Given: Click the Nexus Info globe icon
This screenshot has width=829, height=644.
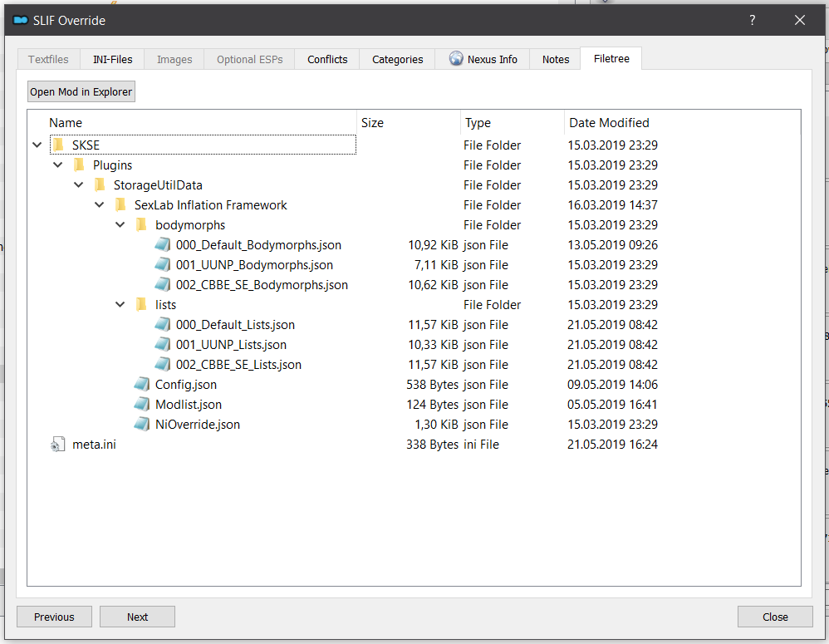Looking at the screenshot, I should [x=456, y=59].
